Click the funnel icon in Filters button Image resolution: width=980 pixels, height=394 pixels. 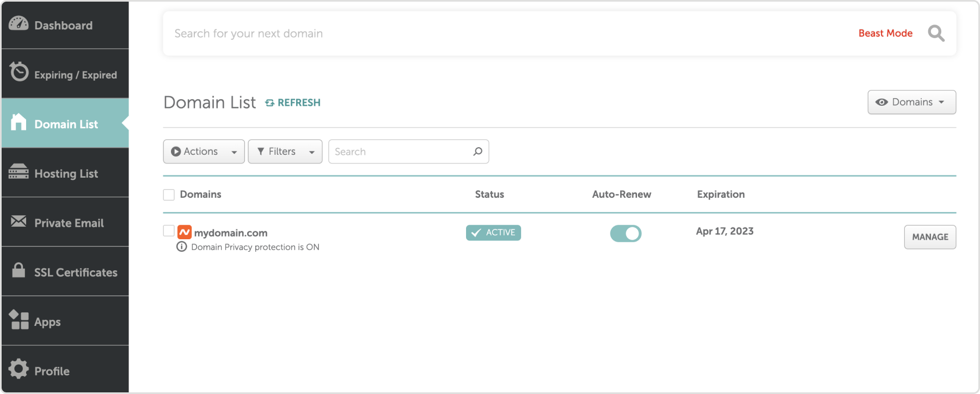tap(261, 151)
